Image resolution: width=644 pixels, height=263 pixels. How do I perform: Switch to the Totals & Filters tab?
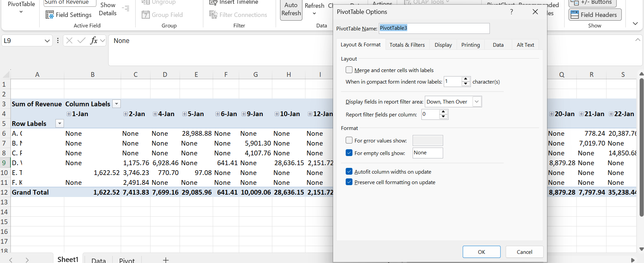click(407, 45)
